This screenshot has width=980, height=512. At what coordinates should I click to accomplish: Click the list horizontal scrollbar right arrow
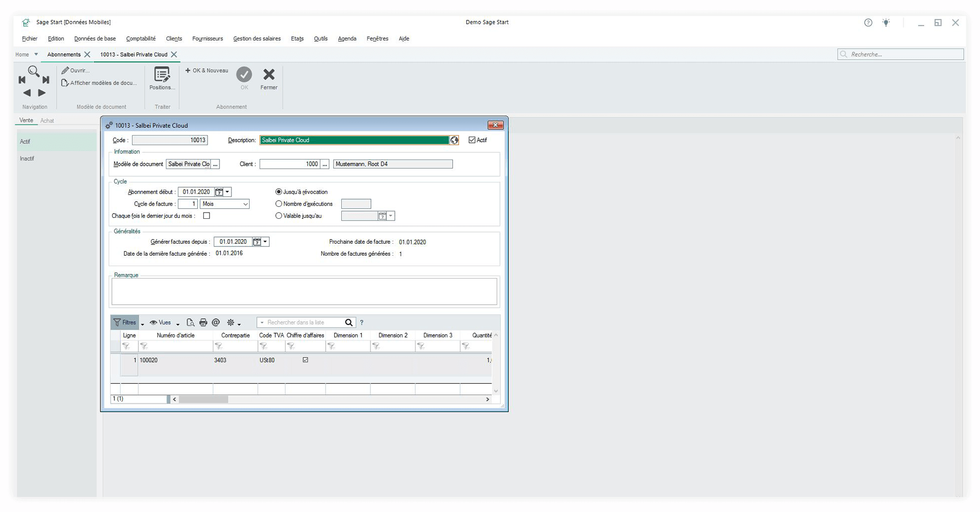point(487,399)
